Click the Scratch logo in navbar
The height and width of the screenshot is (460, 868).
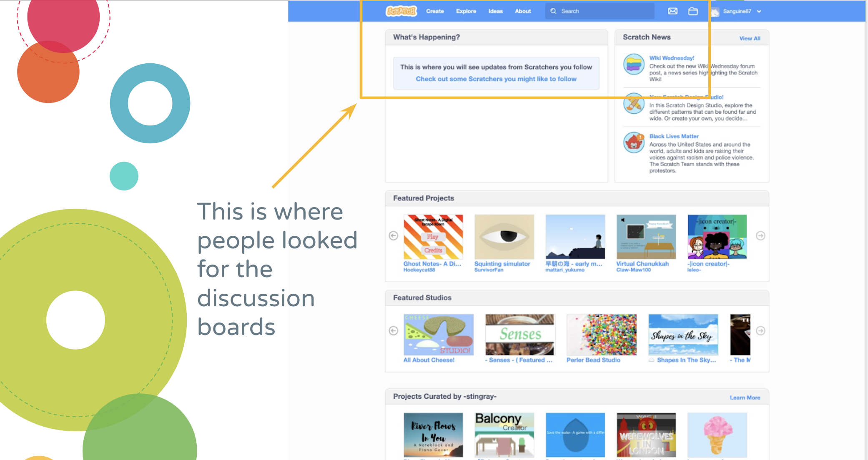pos(401,11)
